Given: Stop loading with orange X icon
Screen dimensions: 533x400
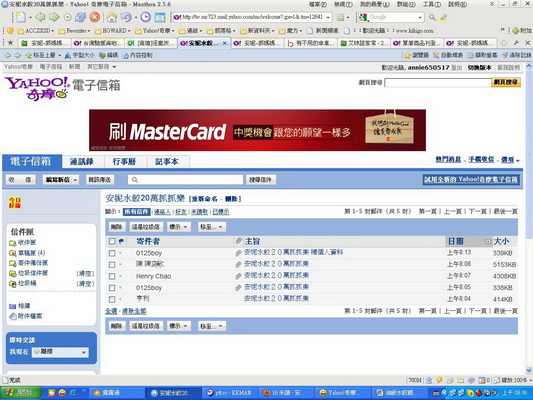Looking at the screenshot, I should 95,17.
